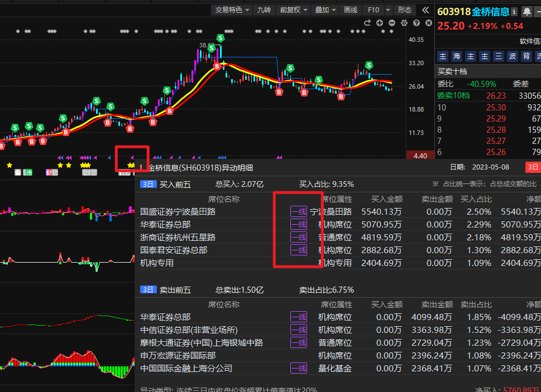The width and height of the screenshot is (541, 392).
Task: Click the 40.35 price axis label
Action: coord(416,40)
